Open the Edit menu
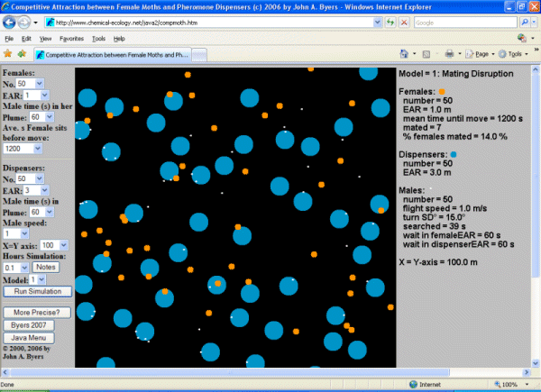 coord(26,39)
